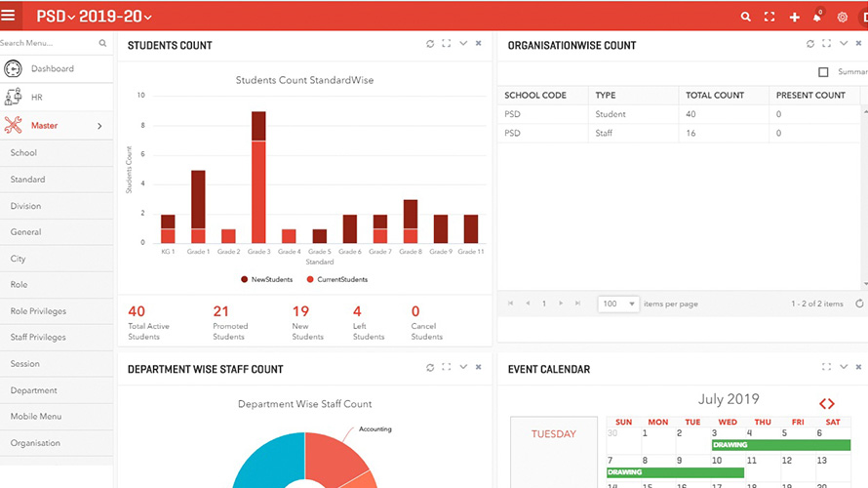
Task: Toggle NewStudents legend series
Action: click(x=267, y=279)
